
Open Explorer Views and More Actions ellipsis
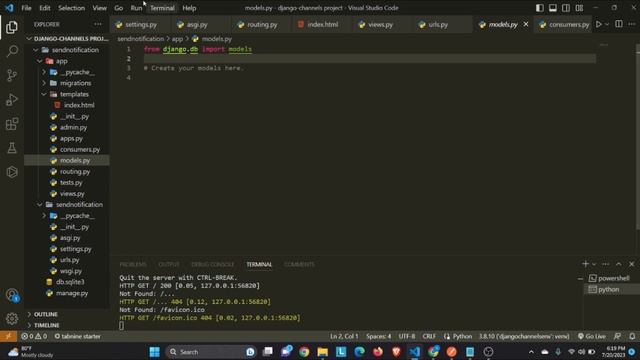[98, 24]
